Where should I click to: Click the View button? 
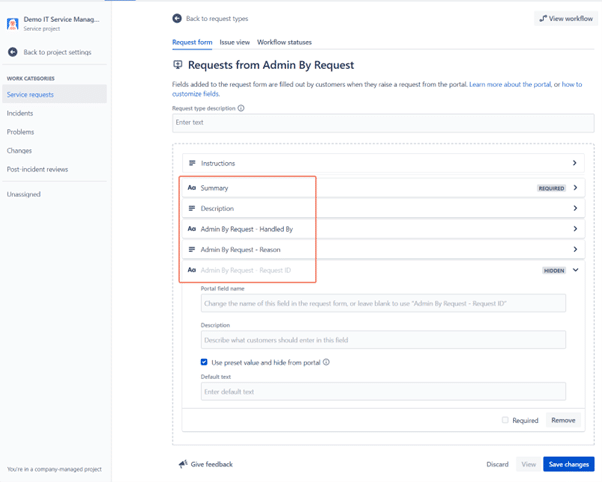coord(528,464)
